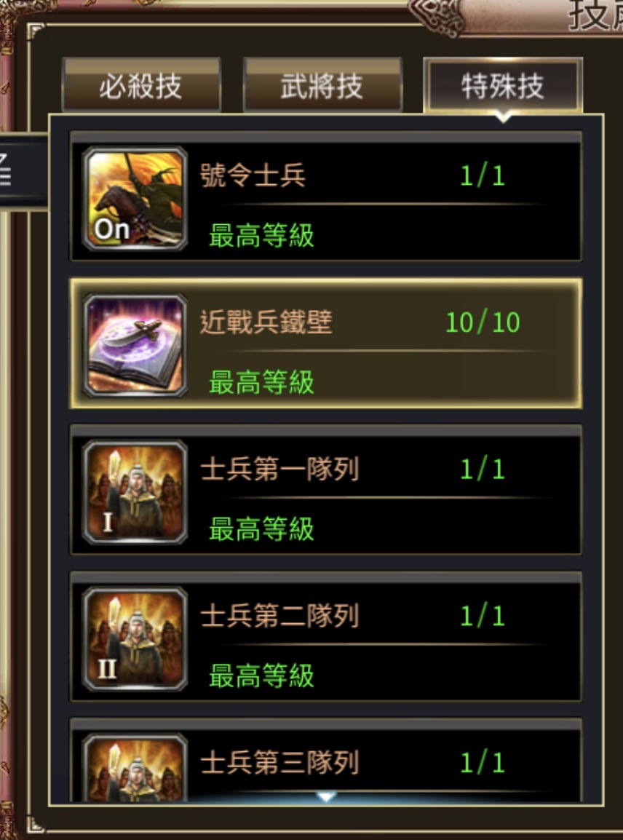Click 最高等級 label under 士兵第一隊列
This screenshot has width=623, height=840.
point(261,529)
